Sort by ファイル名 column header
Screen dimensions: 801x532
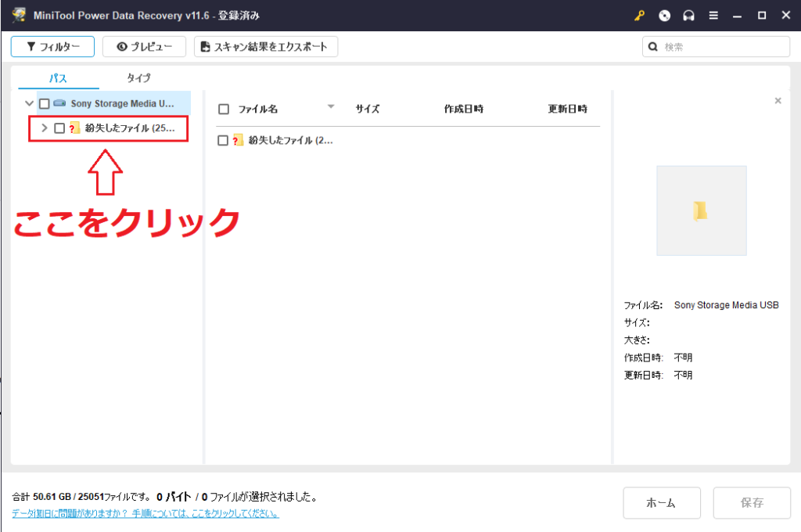[258, 109]
